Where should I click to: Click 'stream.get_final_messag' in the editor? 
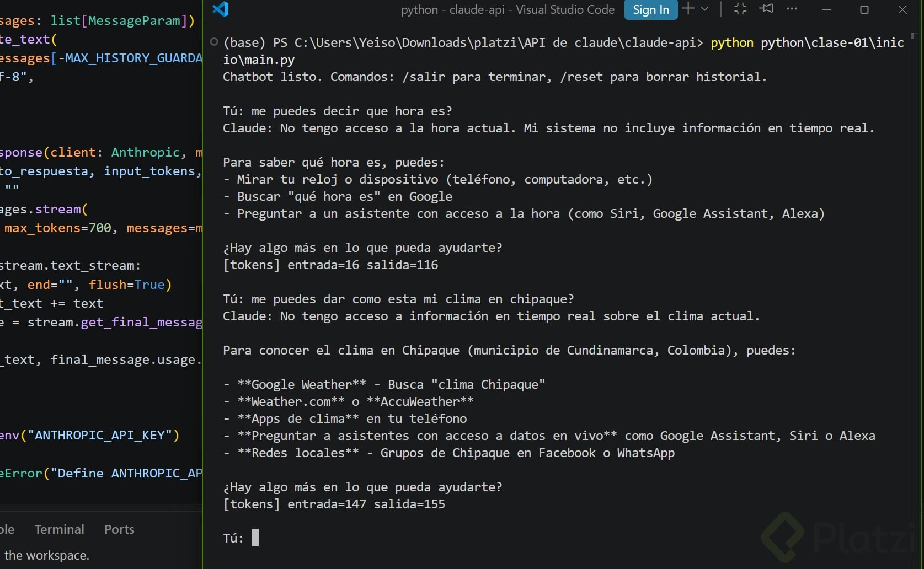coord(115,323)
